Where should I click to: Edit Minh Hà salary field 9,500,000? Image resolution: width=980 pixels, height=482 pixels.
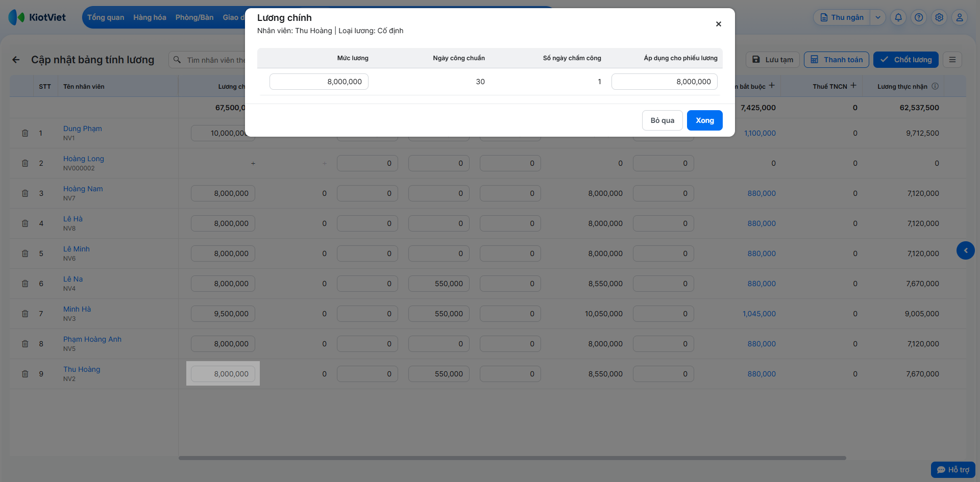(223, 314)
